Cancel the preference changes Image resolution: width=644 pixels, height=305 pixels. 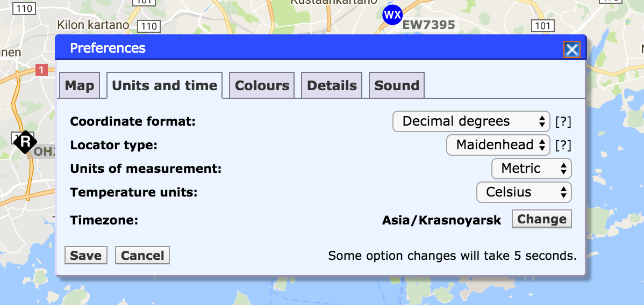(x=142, y=256)
